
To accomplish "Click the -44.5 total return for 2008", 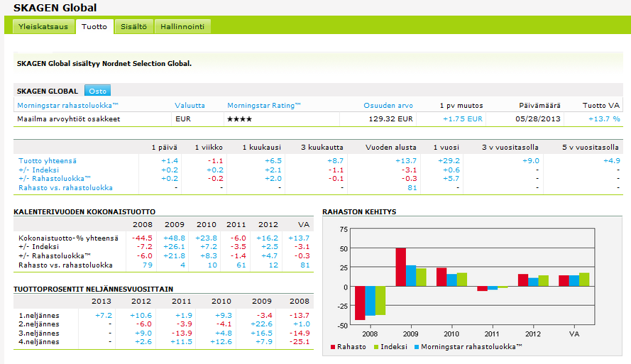I will (x=142, y=238).
